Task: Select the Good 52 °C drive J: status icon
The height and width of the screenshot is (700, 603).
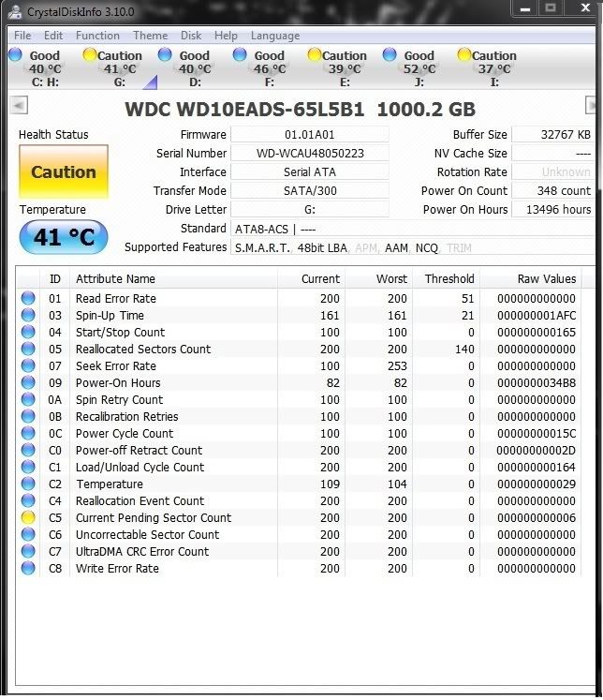Action: tap(390, 55)
